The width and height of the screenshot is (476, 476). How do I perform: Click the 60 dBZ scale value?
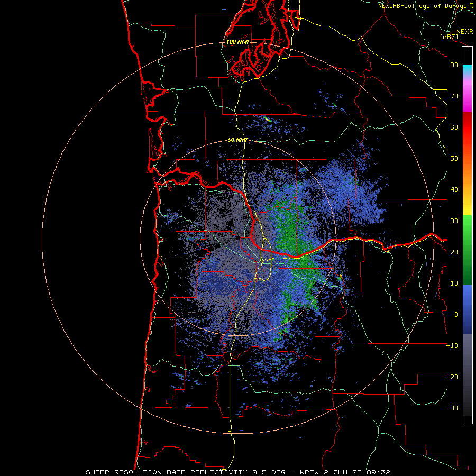(454, 127)
